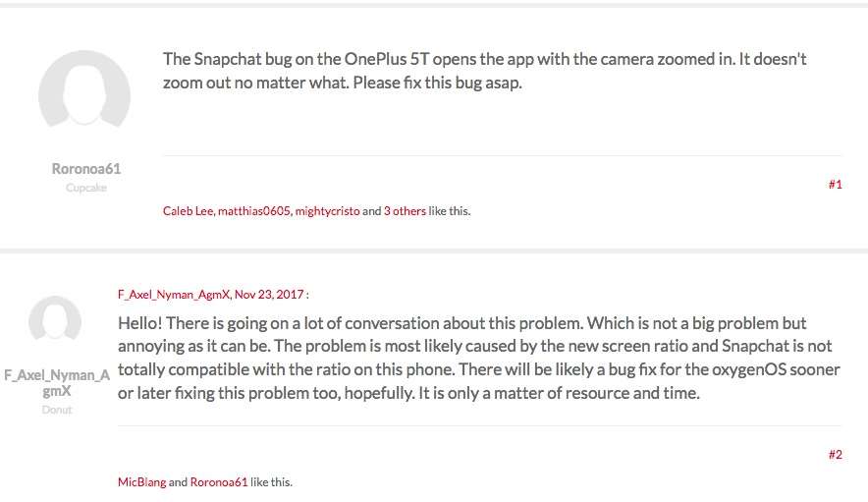Show the 3 others who liked this
This screenshot has height=502, width=868.
pos(405,211)
